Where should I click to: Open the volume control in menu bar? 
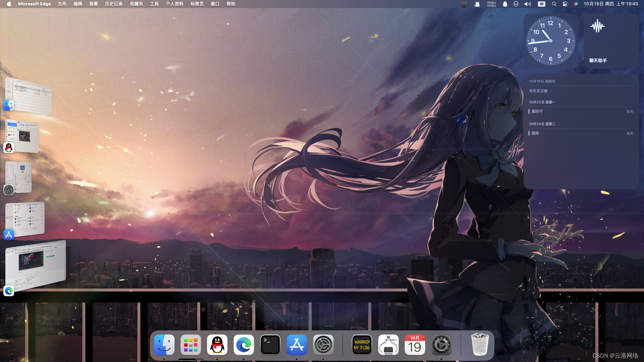tap(528, 4)
